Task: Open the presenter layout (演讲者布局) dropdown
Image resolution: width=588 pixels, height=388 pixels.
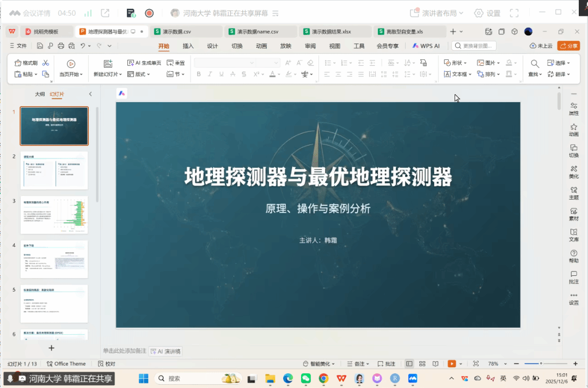Action: click(437, 13)
